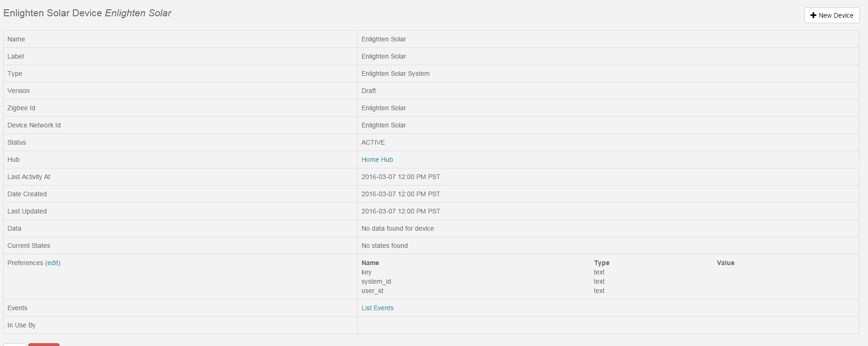The width and height of the screenshot is (868, 346).
Task: Click the Label row label
Action: [x=16, y=56]
